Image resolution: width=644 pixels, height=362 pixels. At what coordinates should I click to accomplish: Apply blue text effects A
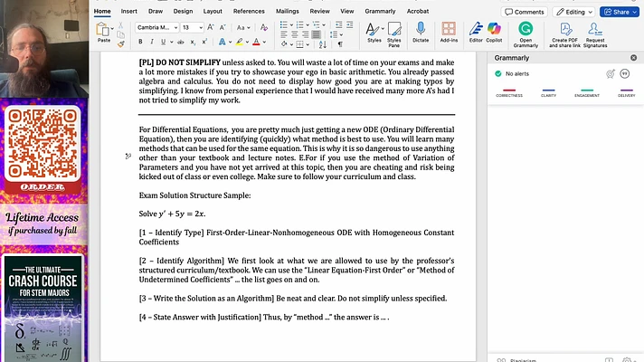tap(222, 42)
